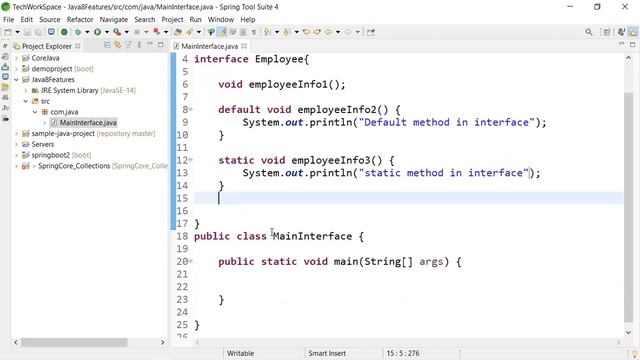Click the New file toolbar icon
Screen dimensions: 640x360
pos(8,32)
